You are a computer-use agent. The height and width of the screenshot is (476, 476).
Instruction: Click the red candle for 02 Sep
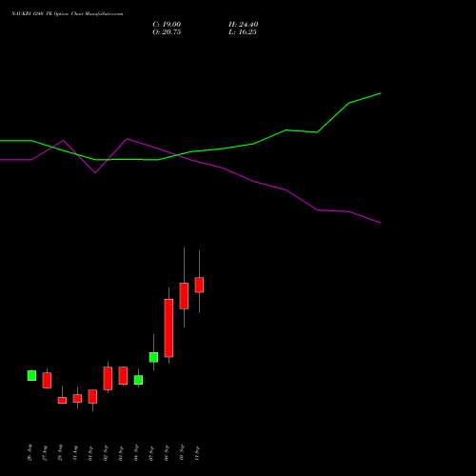108,378
